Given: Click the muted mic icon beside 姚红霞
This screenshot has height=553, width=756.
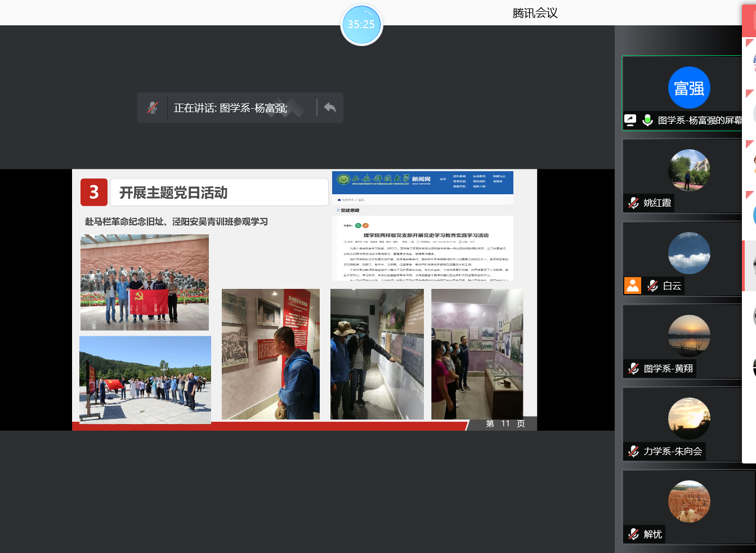Looking at the screenshot, I should point(634,203).
